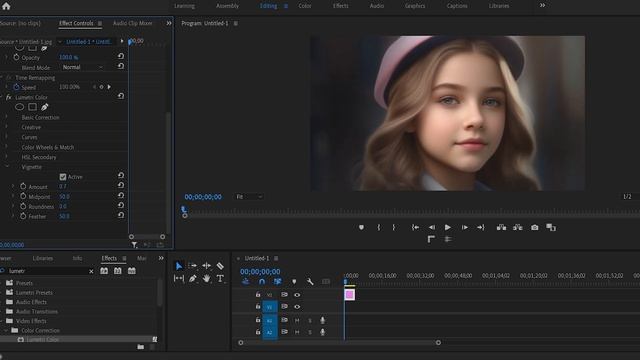Select the Type tool

[220, 279]
